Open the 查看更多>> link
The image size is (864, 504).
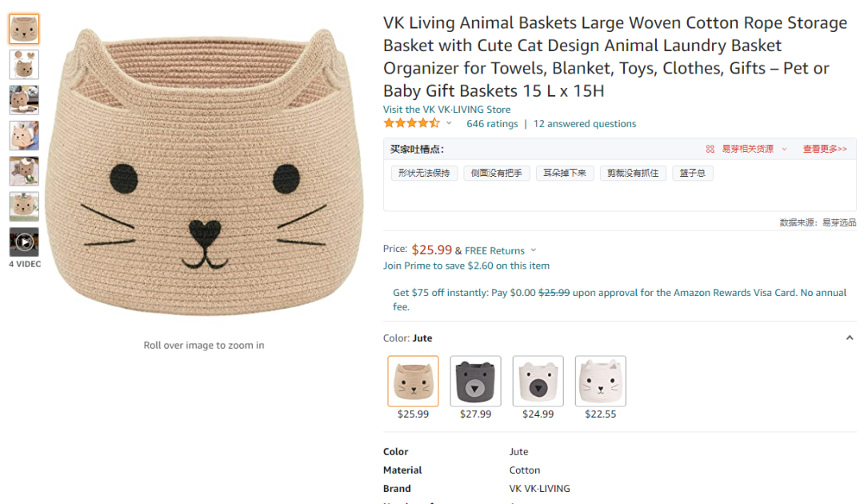coord(824,149)
